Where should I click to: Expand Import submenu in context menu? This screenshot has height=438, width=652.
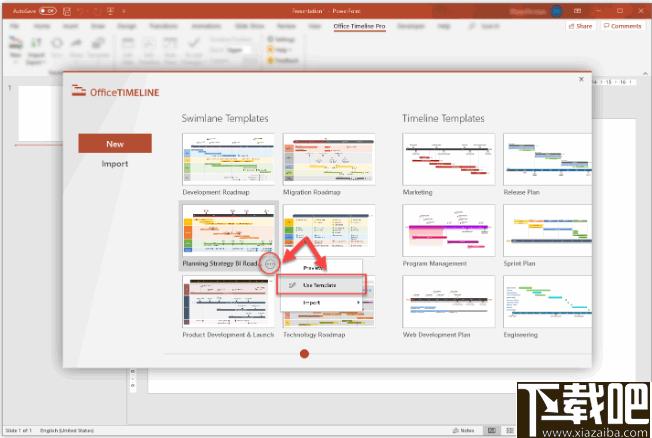pyautogui.click(x=321, y=303)
